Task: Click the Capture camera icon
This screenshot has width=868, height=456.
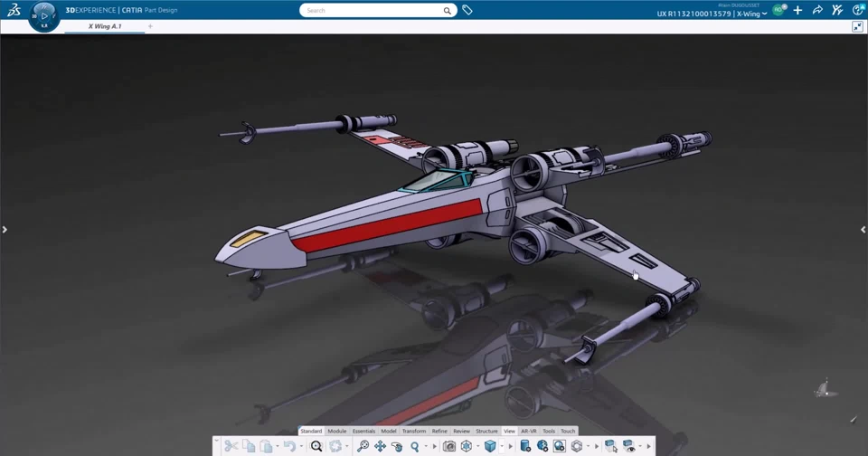Action: click(x=449, y=446)
